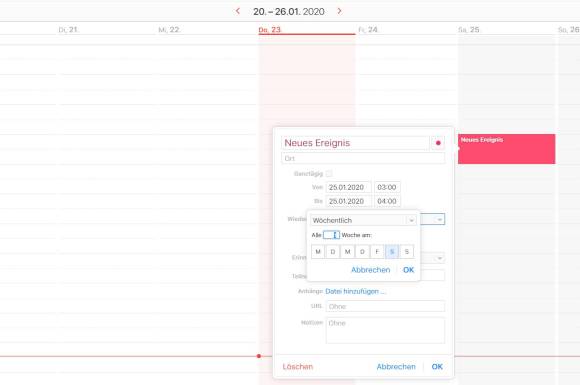This screenshot has height=385, width=580.
Task: Toggle Thursday (second D) in weekday row
Action: [362, 252]
